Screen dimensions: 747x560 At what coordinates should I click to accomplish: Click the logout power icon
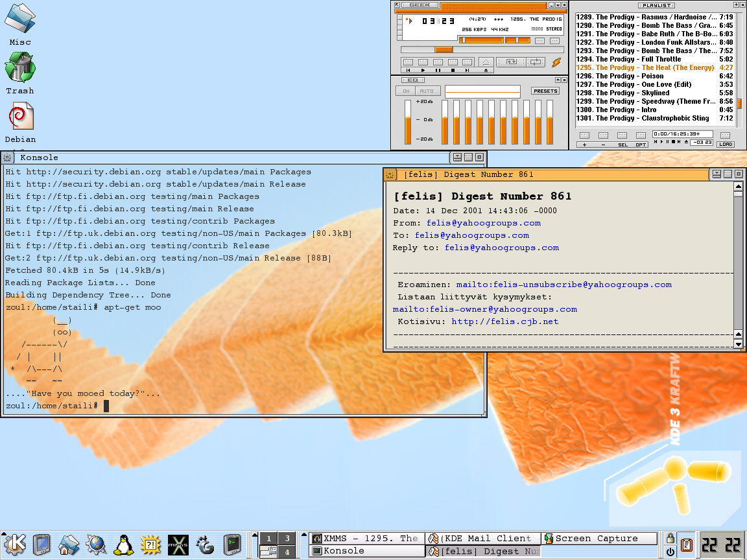[x=670, y=552]
